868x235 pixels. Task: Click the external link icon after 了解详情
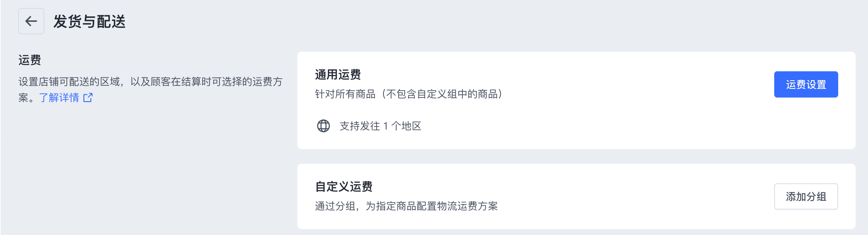click(88, 97)
